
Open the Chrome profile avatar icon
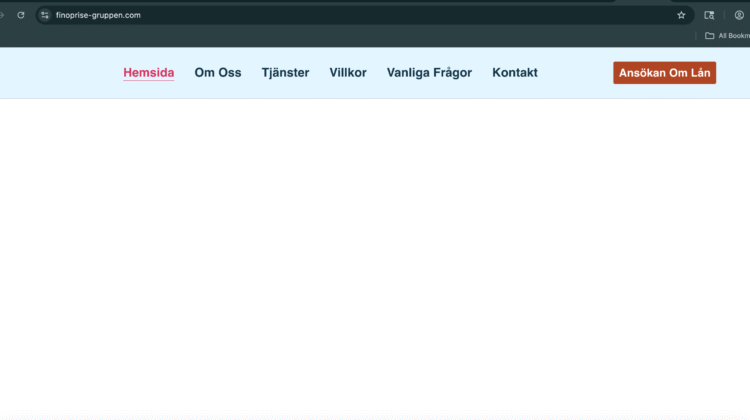coord(739,15)
